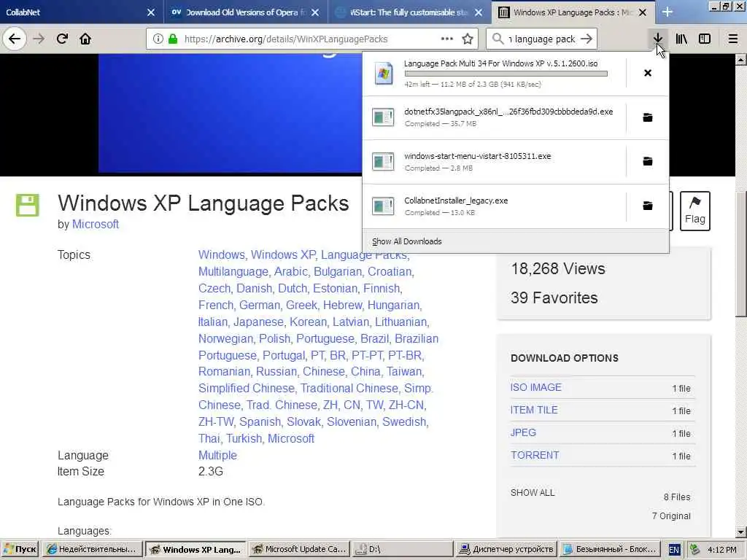Screen dimensions: 747x560
Task: Click SHOW ALL files link
Action: click(x=533, y=493)
